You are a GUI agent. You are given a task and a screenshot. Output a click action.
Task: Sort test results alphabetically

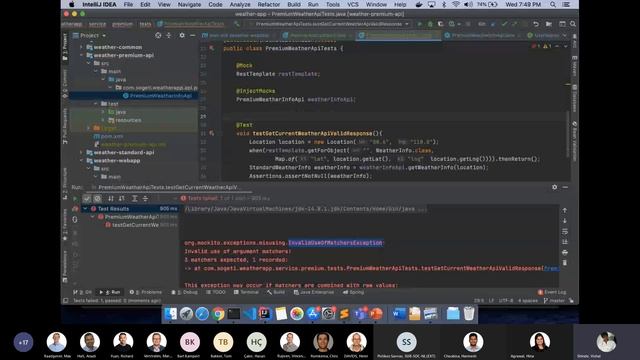(x=111, y=199)
